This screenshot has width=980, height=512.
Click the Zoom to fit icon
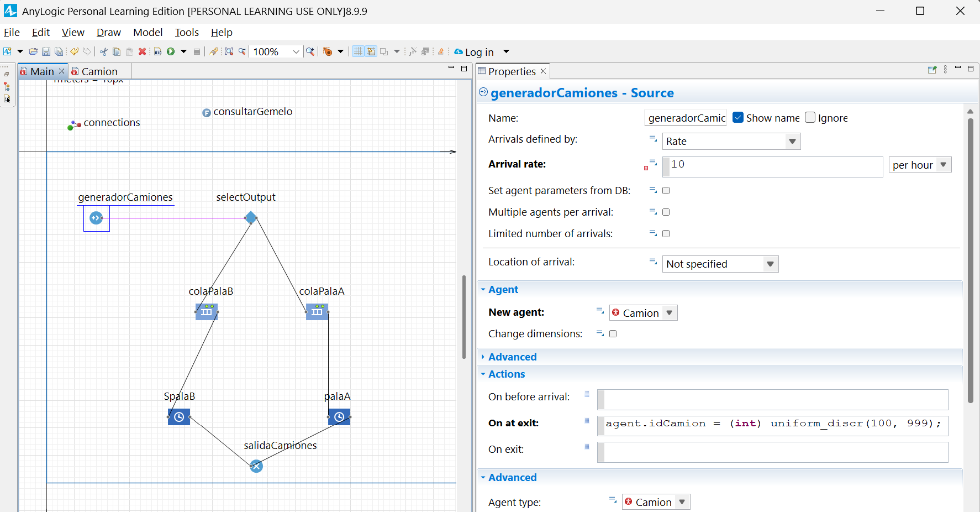tap(229, 51)
